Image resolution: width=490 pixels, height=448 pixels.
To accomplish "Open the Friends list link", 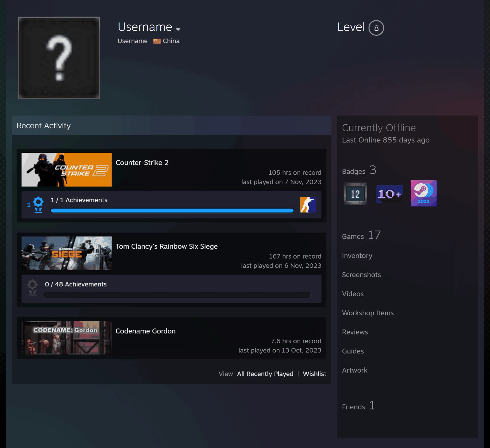I will point(359,406).
